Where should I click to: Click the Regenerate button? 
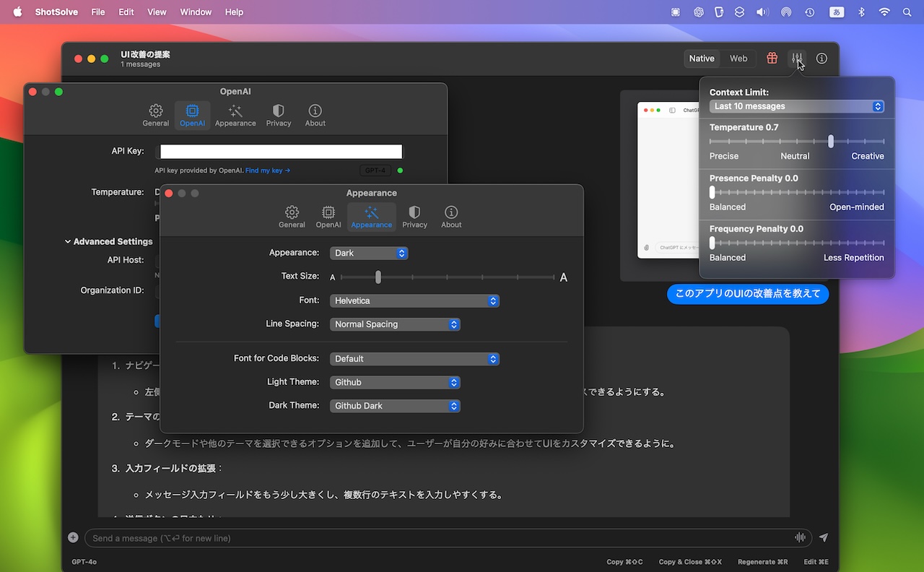(x=762, y=561)
